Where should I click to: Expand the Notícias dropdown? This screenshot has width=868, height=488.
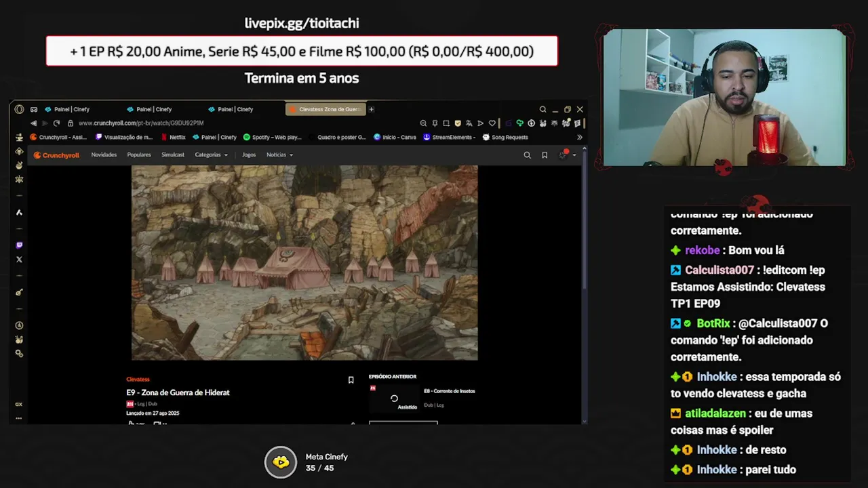coord(279,155)
